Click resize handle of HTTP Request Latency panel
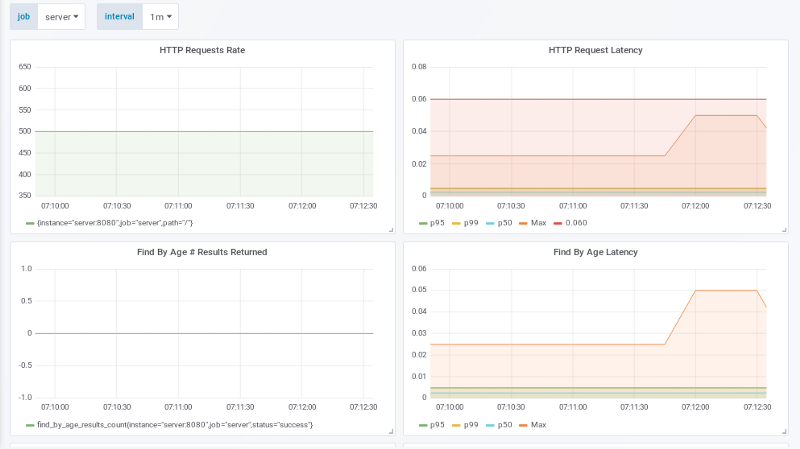The height and width of the screenshot is (449, 800). tap(784, 230)
